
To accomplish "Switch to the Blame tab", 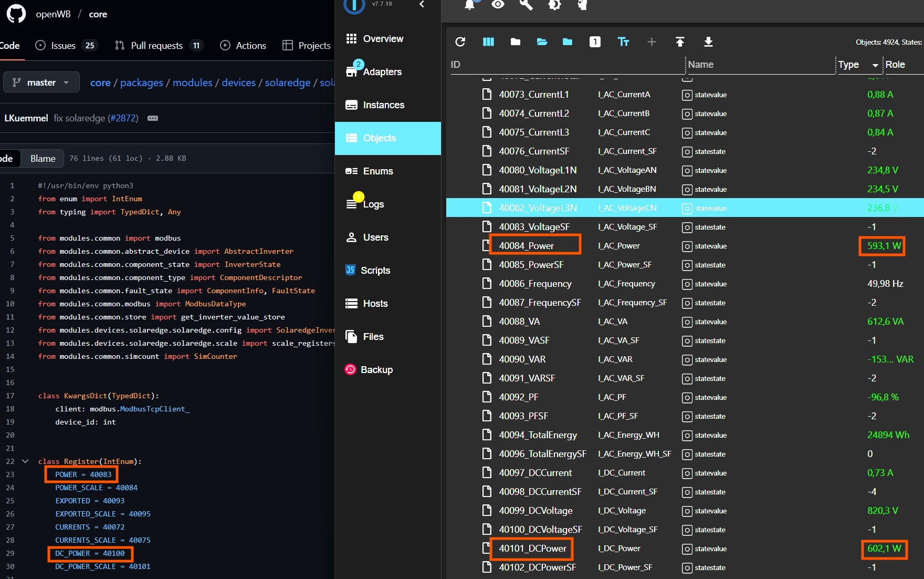I will pyautogui.click(x=43, y=158).
